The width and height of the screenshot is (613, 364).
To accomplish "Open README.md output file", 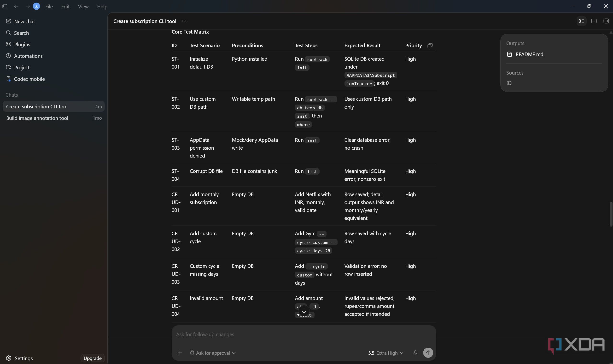I will click(x=525, y=54).
